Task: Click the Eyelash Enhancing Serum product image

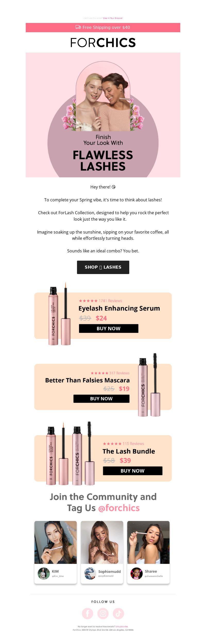Action: point(59,314)
